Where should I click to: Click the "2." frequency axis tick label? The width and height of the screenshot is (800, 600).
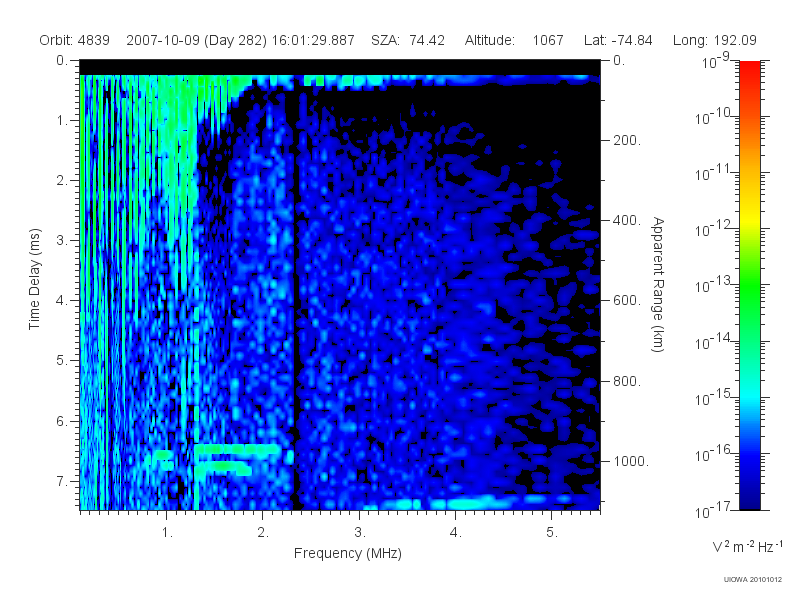tap(263, 532)
